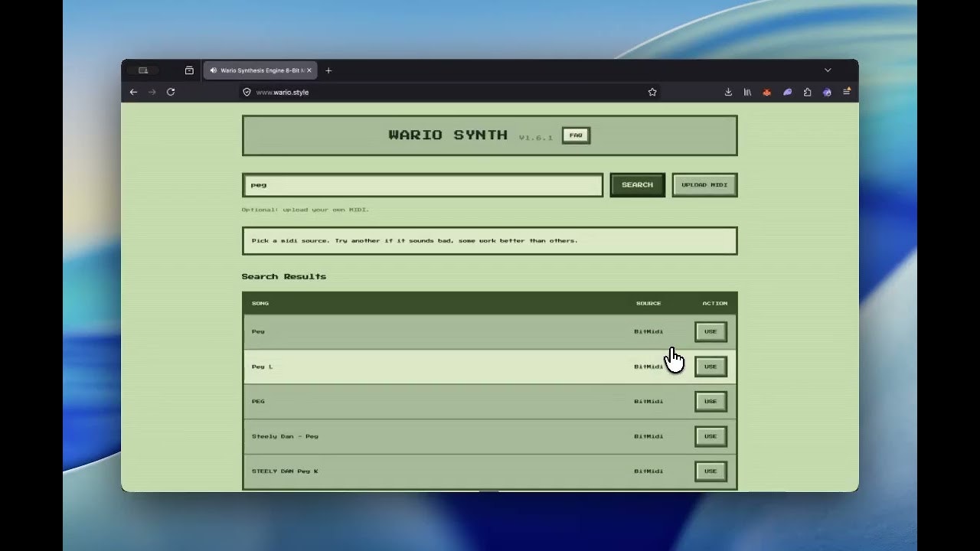Click the orange extension icon
980x551 pixels.
[766, 92]
